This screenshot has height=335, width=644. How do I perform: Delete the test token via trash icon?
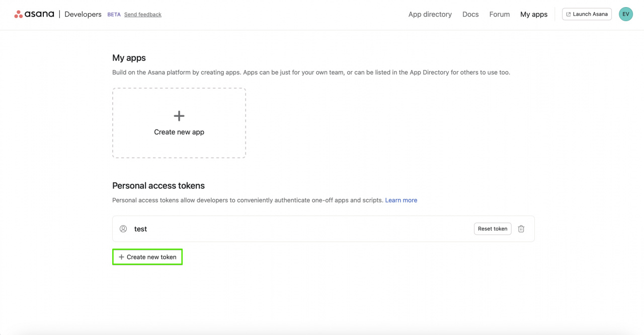pyautogui.click(x=521, y=229)
